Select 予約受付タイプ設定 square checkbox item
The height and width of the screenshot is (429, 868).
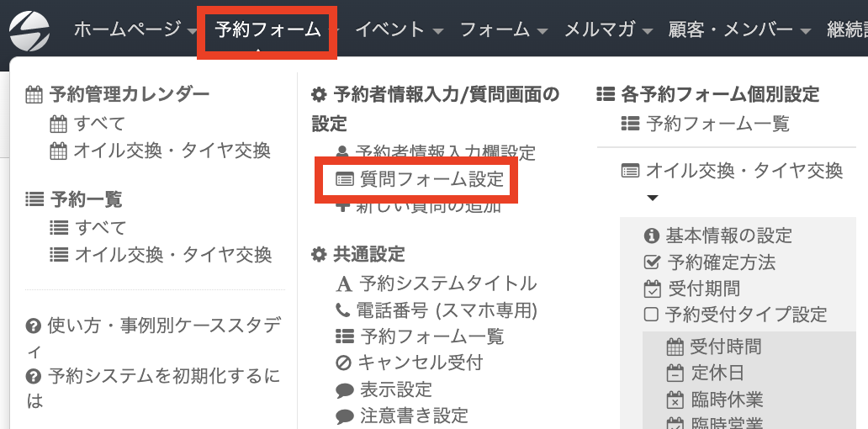tap(735, 315)
